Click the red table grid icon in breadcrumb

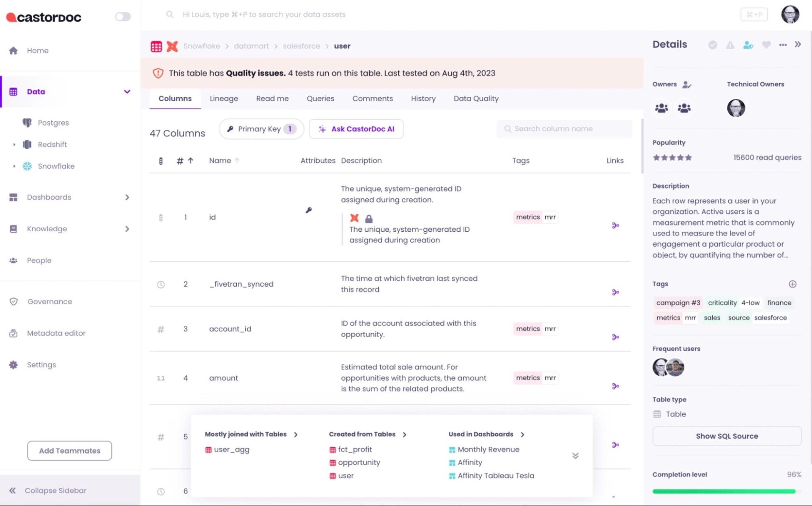pyautogui.click(x=156, y=46)
